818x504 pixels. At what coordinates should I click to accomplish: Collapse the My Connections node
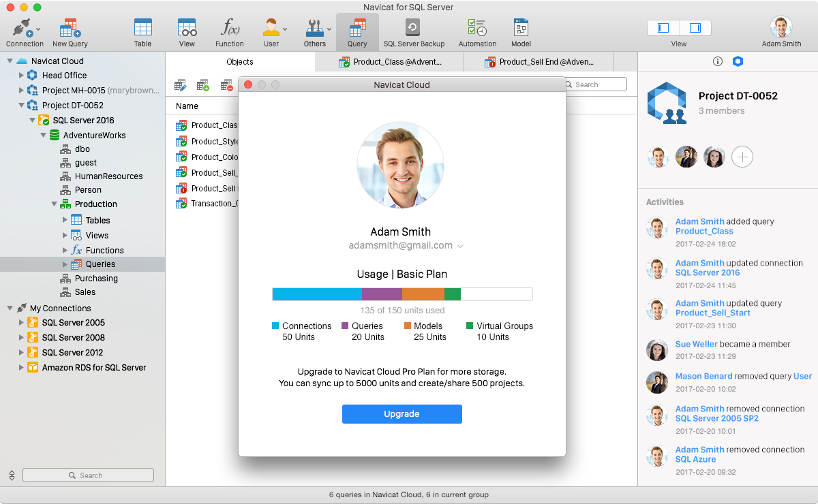[10, 308]
